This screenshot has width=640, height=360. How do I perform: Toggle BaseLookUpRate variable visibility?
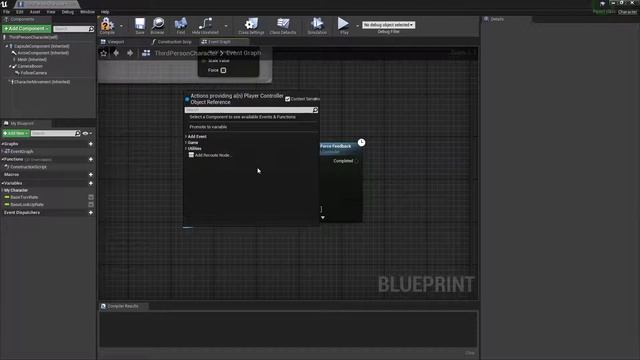tap(91, 204)
